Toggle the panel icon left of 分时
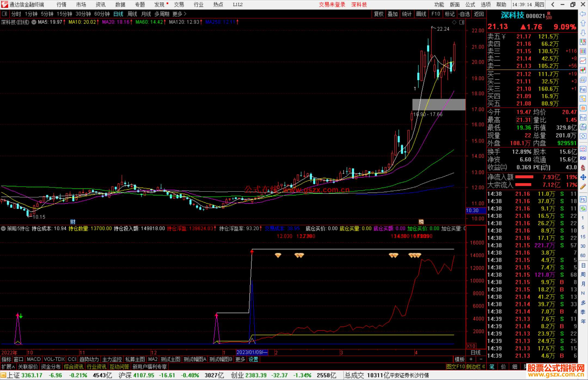This screenshot has height=380, width=588. point(4,14)
